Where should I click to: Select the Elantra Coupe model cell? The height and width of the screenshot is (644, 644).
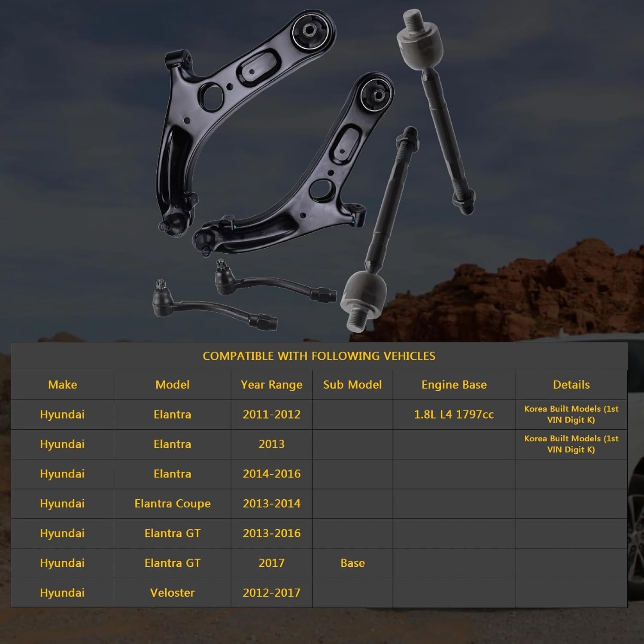coord(173,504)
